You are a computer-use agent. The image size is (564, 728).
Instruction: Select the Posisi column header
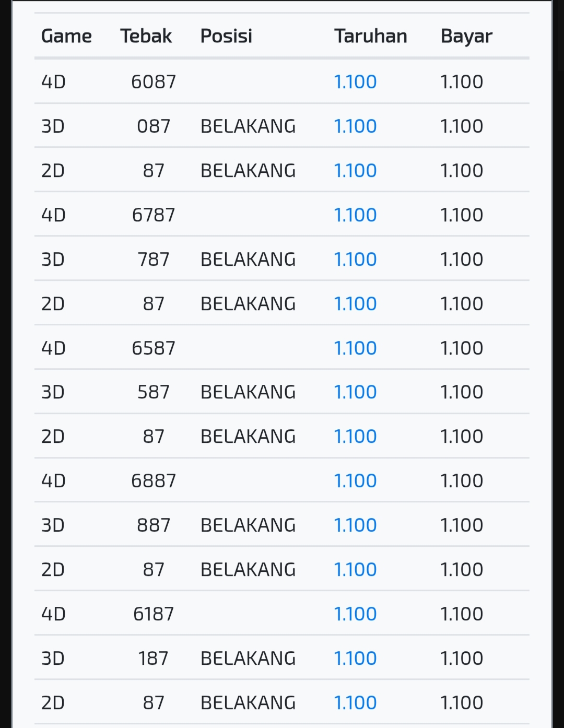tap(226, 36)
